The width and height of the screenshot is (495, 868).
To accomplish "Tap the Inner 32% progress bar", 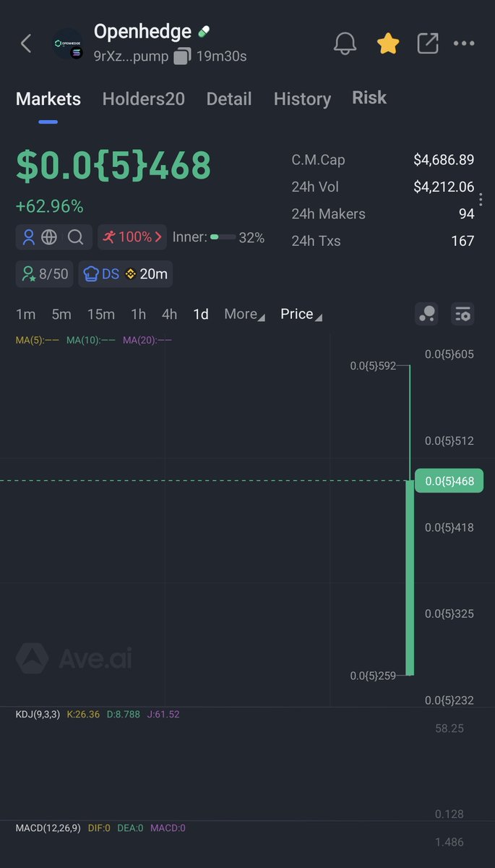I will click(x=223, y=237).
